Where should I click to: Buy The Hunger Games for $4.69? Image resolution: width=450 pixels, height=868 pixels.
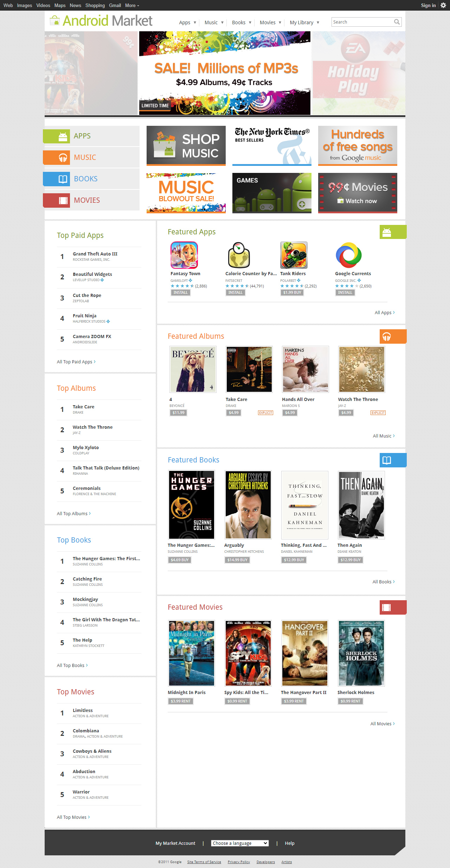(x=180, y=560)
